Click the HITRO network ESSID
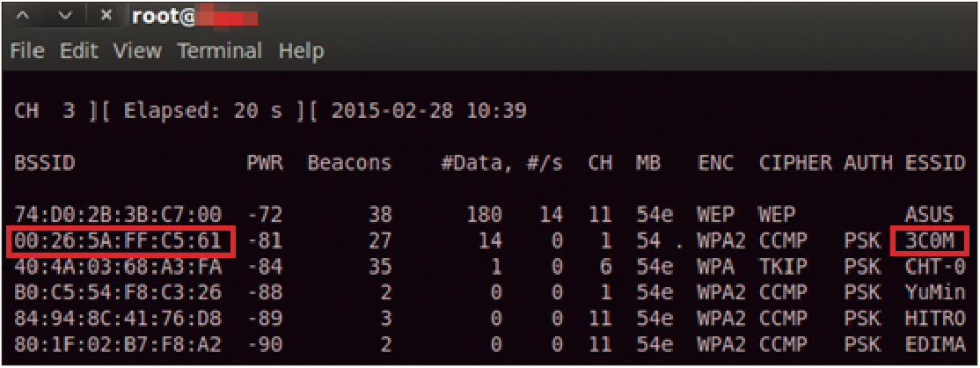This screenshot has height=368, width=980. (x=935, y=319)
